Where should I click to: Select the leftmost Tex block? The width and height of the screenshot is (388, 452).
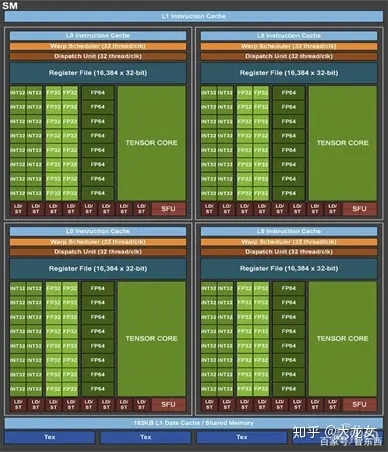coord(50,437)
